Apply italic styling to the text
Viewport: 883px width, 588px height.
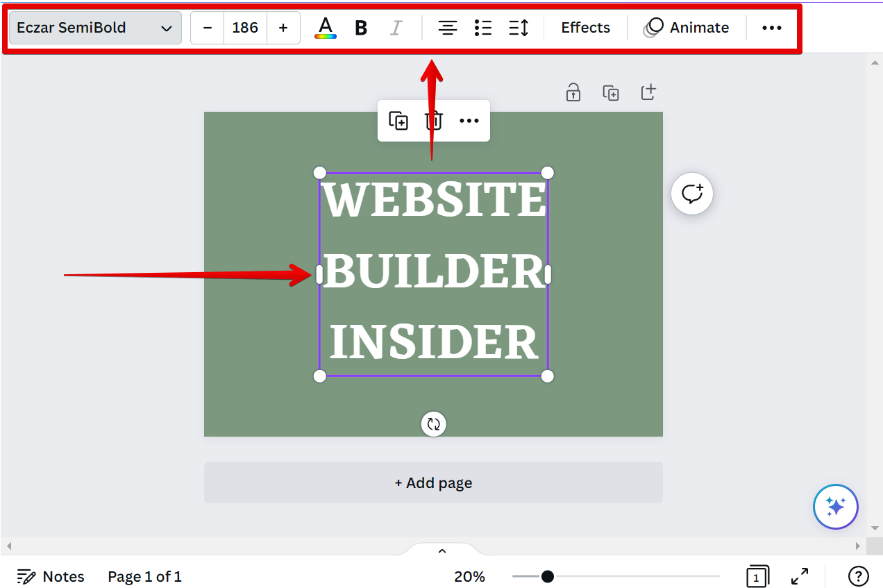pos(396,28)
